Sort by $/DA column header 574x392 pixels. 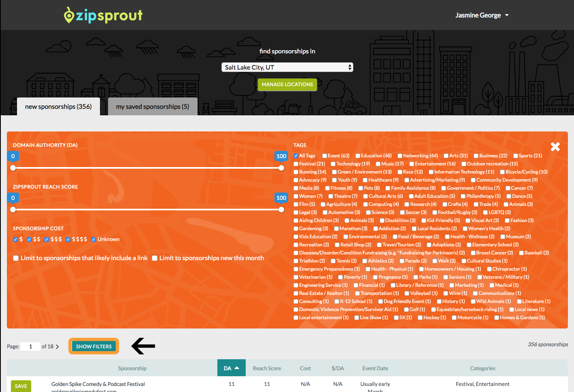pyautogui.click(x=338, y=368)
